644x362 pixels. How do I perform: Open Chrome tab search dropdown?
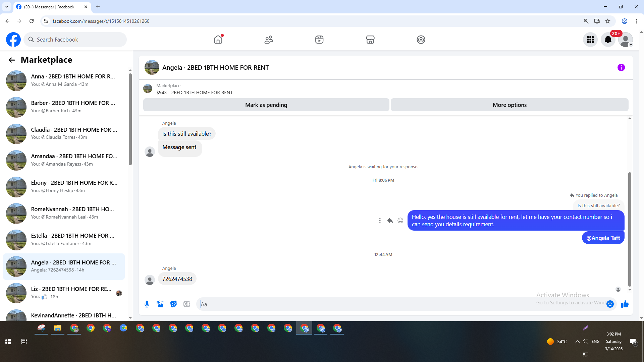7,7
